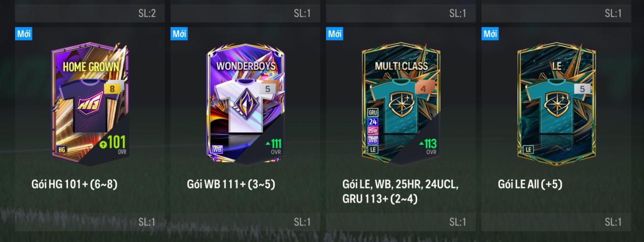Click 'Mới' tag on the Wonderboys pack

(180, 34)
